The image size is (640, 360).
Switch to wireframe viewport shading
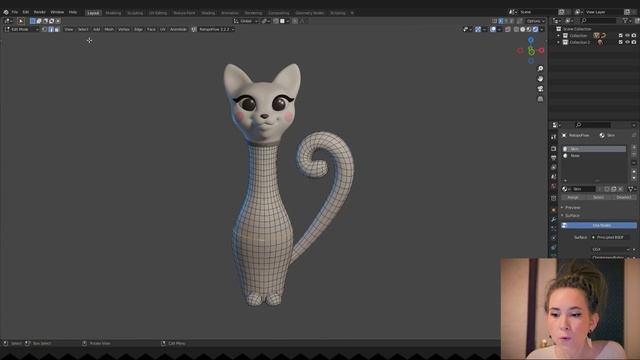516,29
